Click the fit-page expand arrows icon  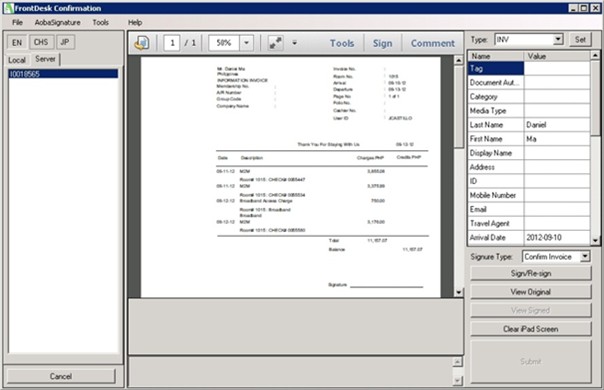(x=275, y=43)
